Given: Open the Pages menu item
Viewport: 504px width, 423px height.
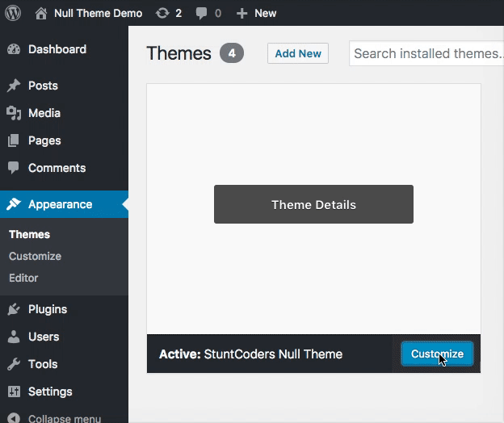Looking at the screenshot, I should (44, 140).
